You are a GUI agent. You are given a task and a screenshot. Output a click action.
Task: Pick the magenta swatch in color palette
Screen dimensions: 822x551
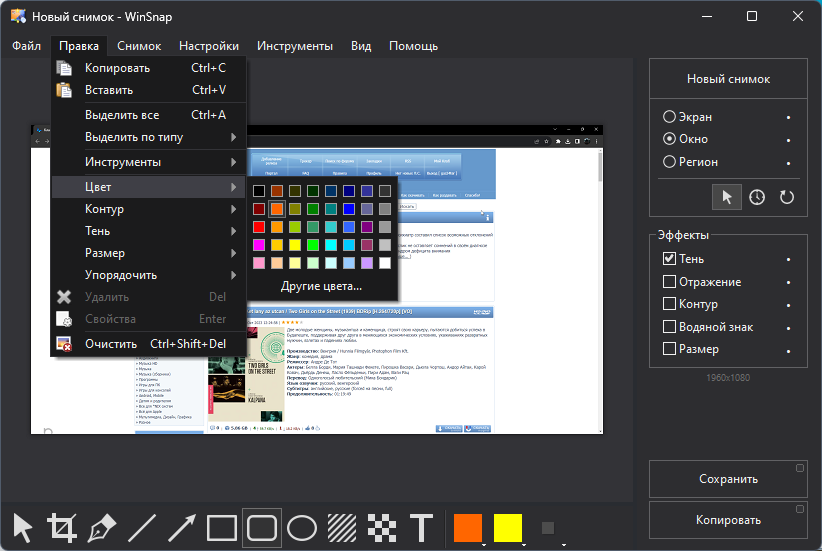[258, 245]
